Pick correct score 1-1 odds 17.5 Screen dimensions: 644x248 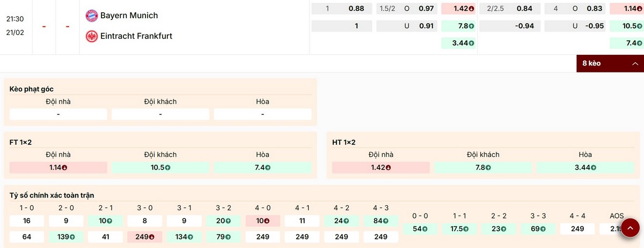point(458,229)
